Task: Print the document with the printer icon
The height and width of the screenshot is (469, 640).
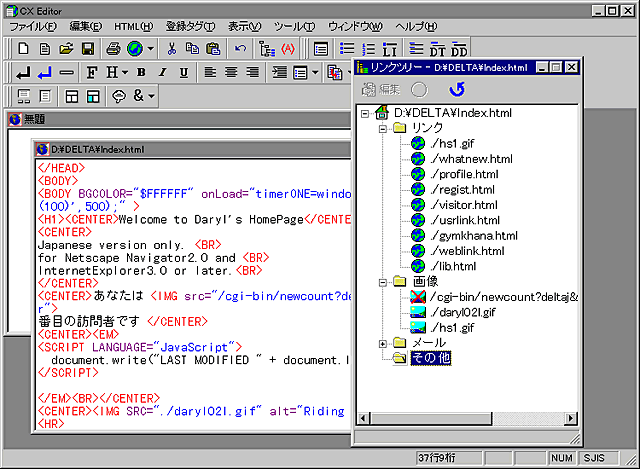Action: coord(113,49)
